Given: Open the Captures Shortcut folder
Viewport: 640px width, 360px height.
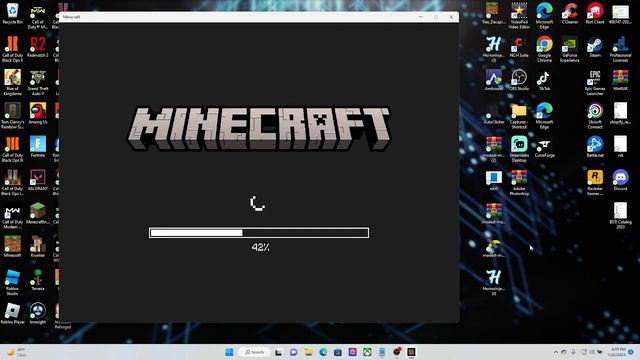Looking at the screenshot, I should click(519, 116).
